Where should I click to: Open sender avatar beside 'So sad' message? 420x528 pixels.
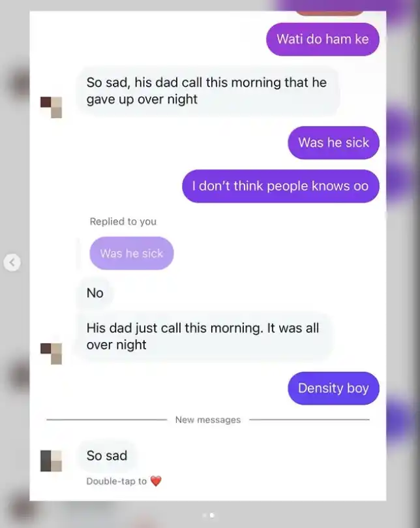tap(51, 461)
